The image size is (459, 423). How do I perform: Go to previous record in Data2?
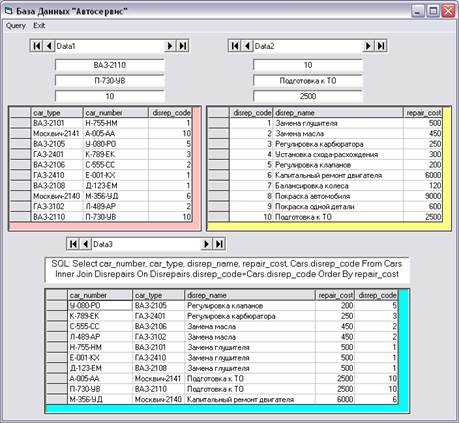pyautogui.click(x=247, y=46)
